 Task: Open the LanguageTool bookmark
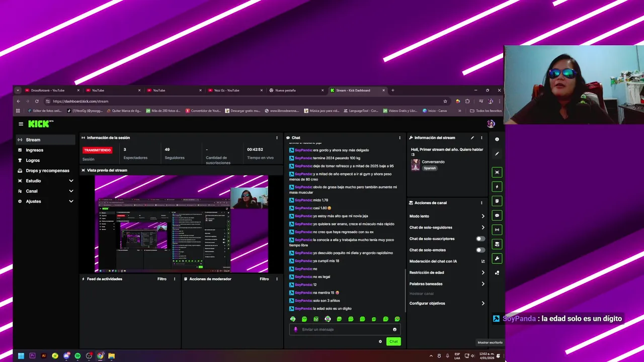pyautogui.click(x=361, y=111)
